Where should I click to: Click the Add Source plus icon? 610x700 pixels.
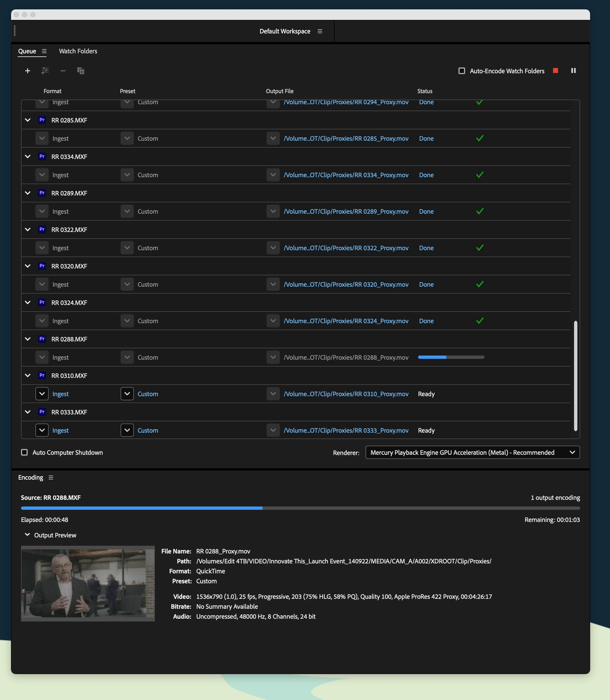click(x=28, y=71)
